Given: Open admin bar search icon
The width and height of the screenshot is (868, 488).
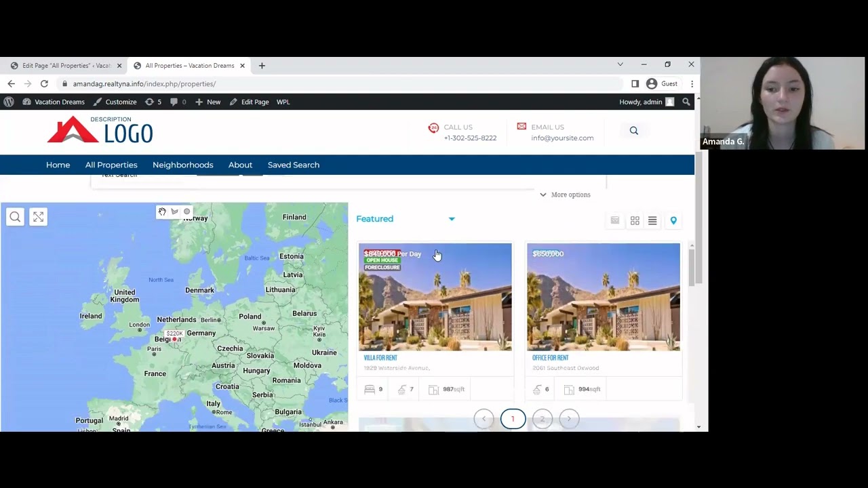Looking at the screenshot, I should [x=686, y=102].
